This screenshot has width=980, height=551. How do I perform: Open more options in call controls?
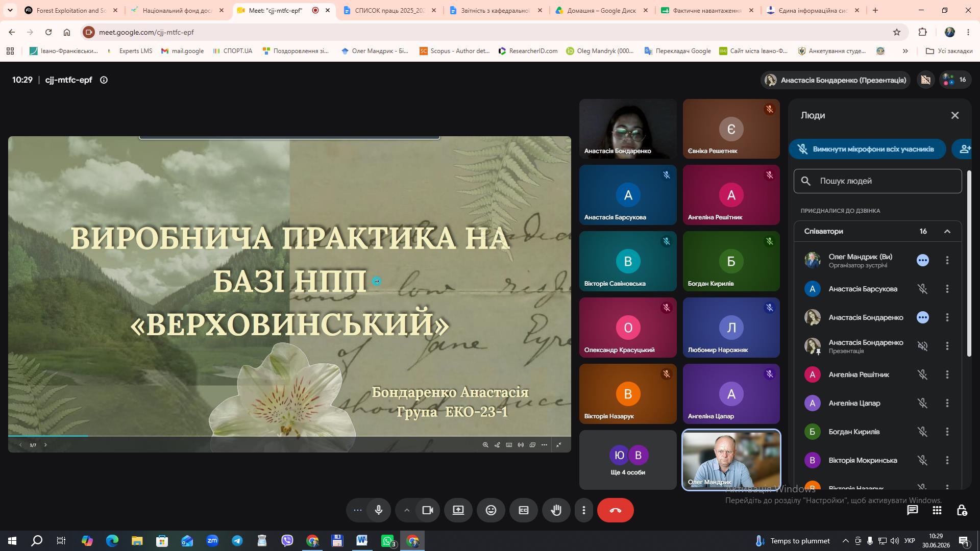(x=584, y=510)
